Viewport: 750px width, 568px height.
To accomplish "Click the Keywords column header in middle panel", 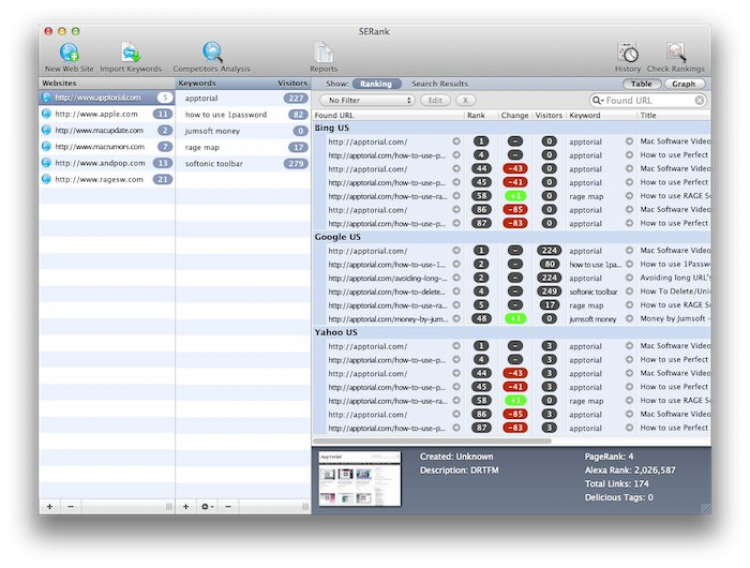I will pyautogui.click(x=197, y=83).
